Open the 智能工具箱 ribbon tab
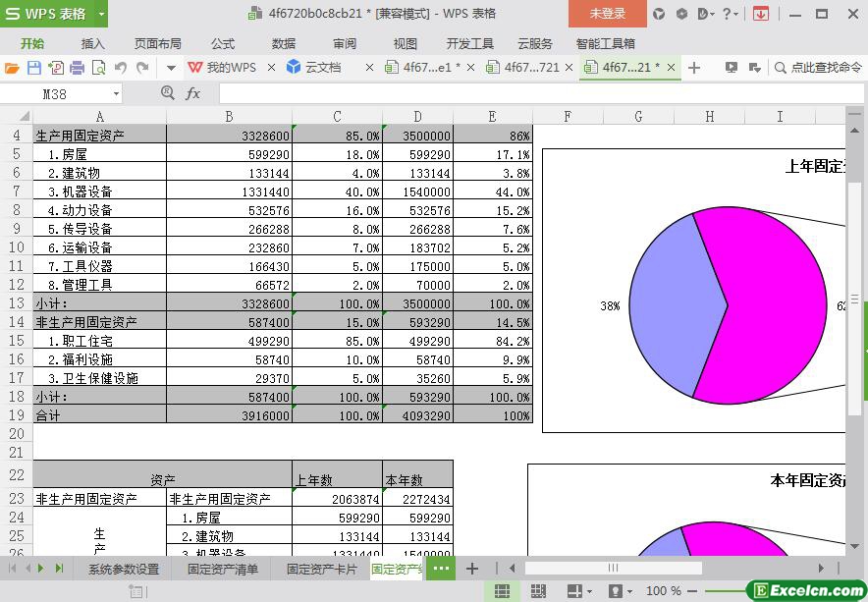868x602 pixels. (x=605, y=43)
